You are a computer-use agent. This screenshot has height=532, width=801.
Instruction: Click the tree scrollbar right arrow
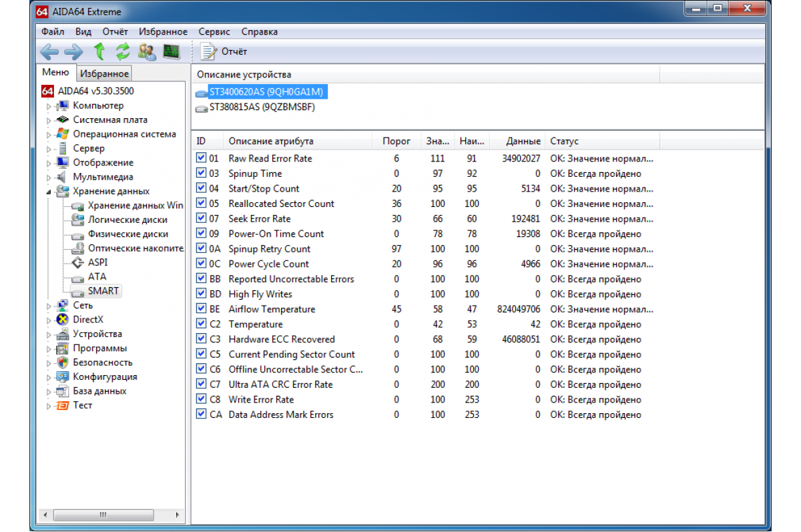click(178, 515)
